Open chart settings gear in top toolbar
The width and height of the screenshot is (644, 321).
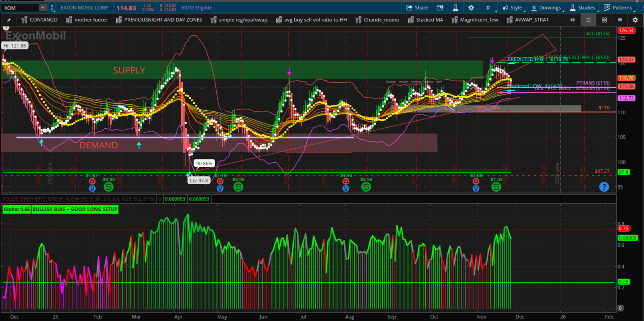[x=471, y=8]
